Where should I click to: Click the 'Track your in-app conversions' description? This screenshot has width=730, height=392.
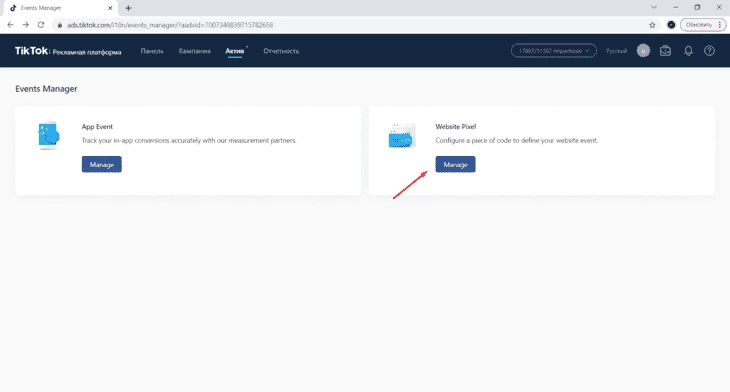(x=189, y=141)
